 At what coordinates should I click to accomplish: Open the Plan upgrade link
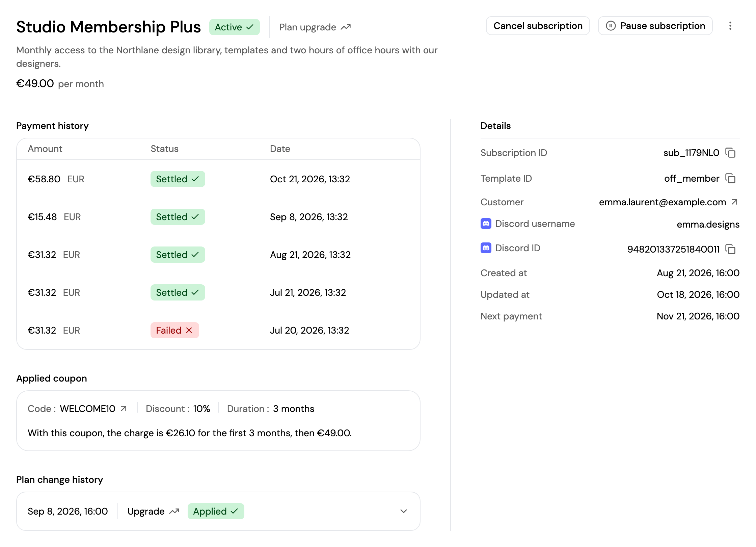point(315,27)
